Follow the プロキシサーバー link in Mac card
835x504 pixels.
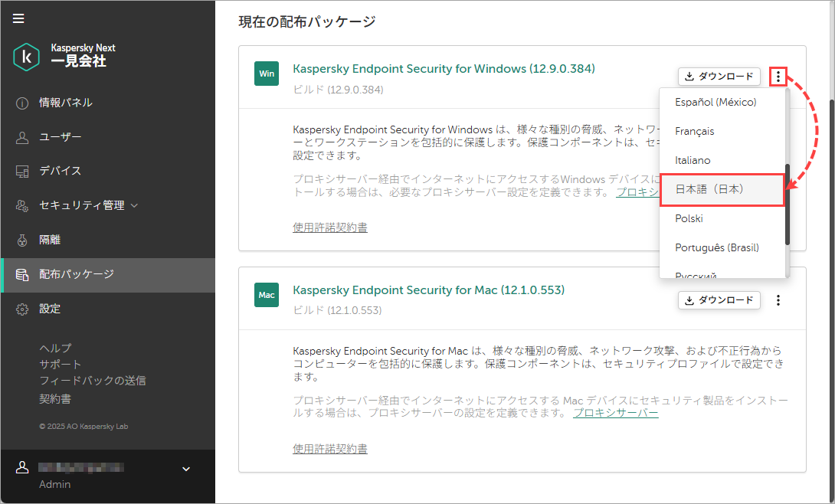(x=616, y=413)
